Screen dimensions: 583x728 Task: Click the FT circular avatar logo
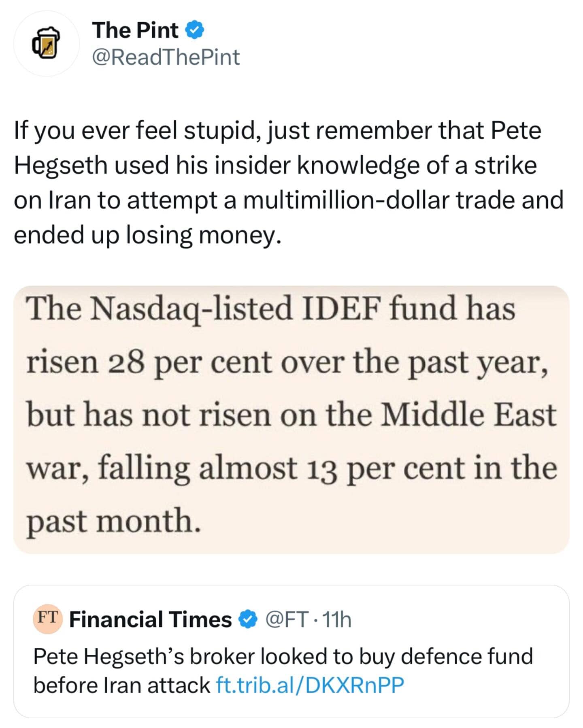(47, 619)
